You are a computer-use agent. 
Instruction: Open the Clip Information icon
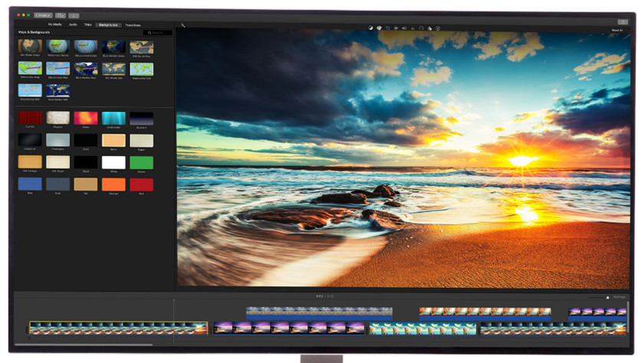438,28
